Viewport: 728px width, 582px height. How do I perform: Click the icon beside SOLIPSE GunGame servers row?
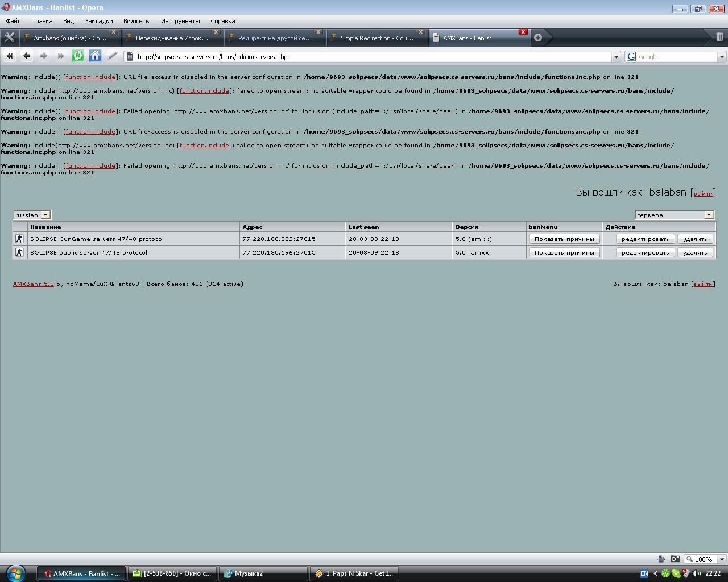19,239
